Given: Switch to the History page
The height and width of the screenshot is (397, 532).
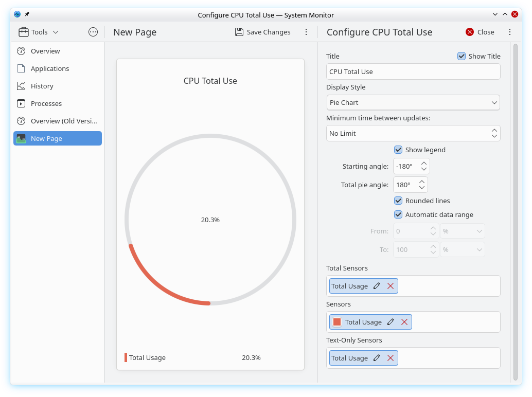Looking at the screenshot, I should pyautogui.click(x=42, y=86).
